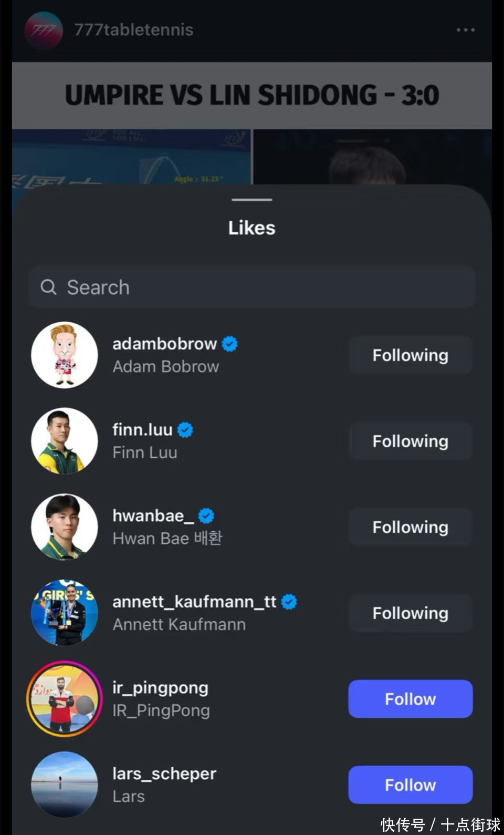
Task: Open adambobrow's cartoon avatar
Action: 65,355
